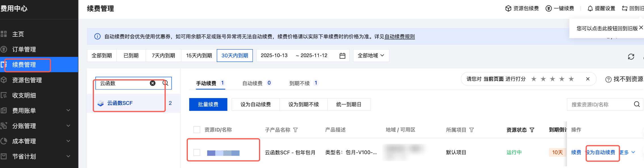Click the refresh icon beside region filter
This screenshot has height=168, width=644.
point(631,57)
